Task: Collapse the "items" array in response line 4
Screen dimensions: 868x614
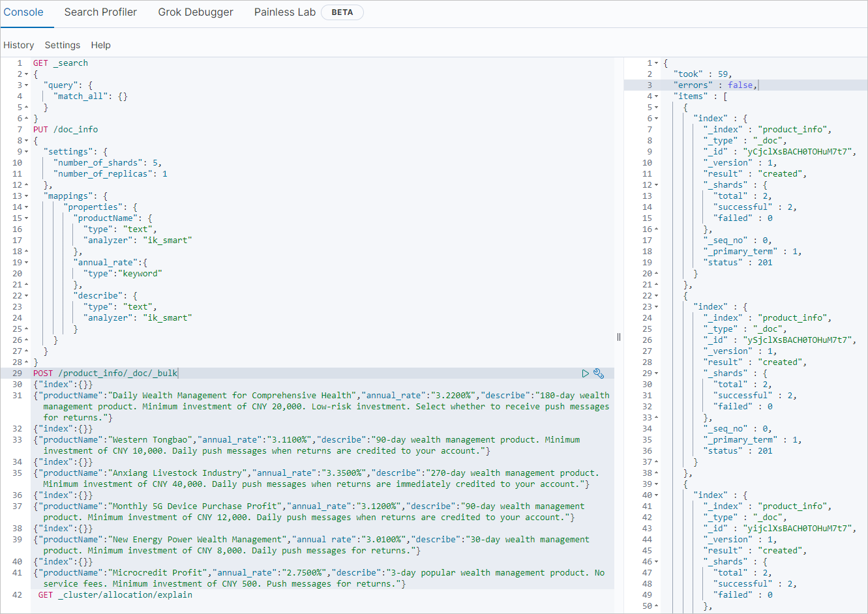Action: tap(656, 96)
